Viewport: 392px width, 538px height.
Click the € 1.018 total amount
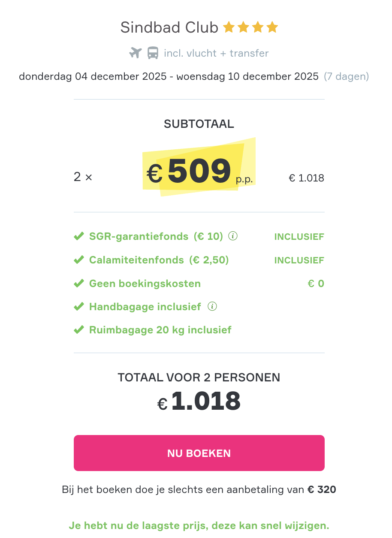click(x=199, y=401)
